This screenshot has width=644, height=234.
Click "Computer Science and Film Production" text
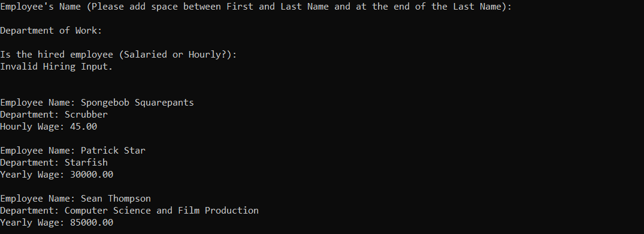click(x=161, y=211)
